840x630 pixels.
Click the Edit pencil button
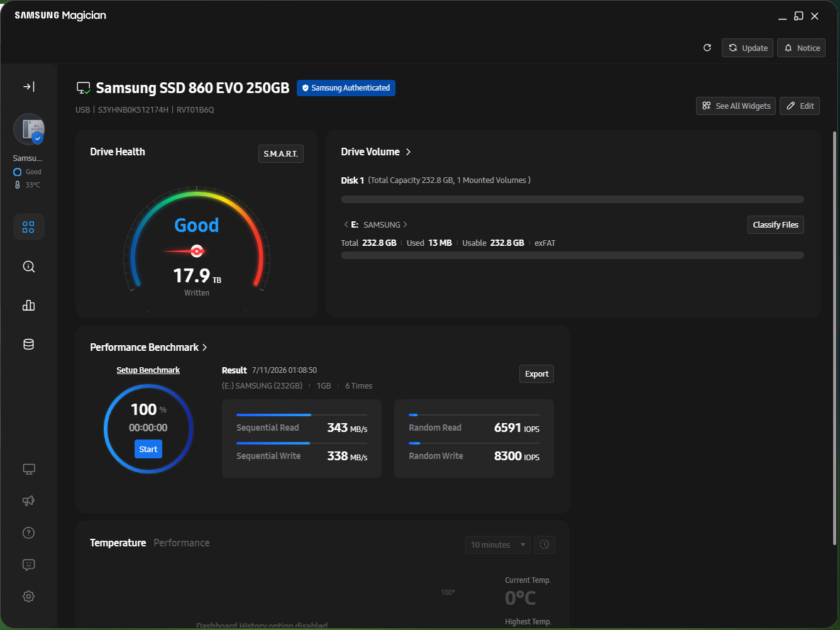click(800, 106)
